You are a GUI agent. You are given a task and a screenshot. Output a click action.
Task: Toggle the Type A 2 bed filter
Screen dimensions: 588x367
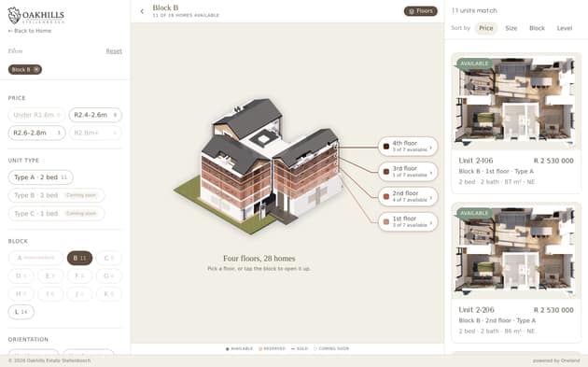tap(40, 177)
